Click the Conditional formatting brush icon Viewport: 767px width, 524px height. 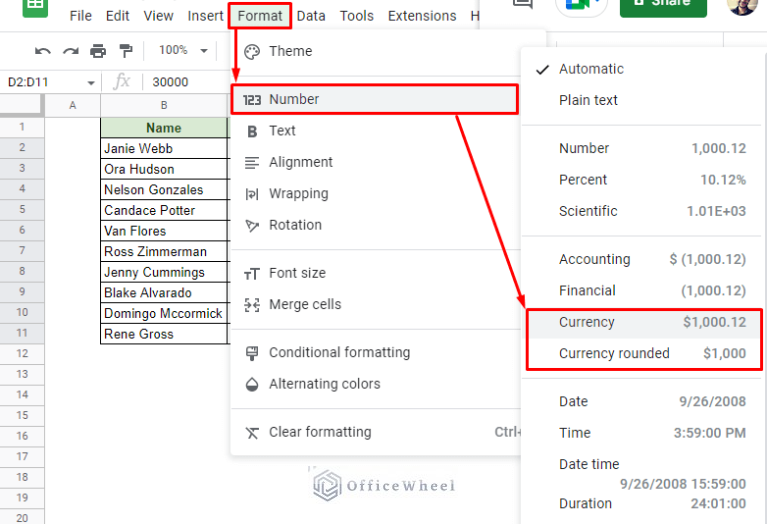252,353
